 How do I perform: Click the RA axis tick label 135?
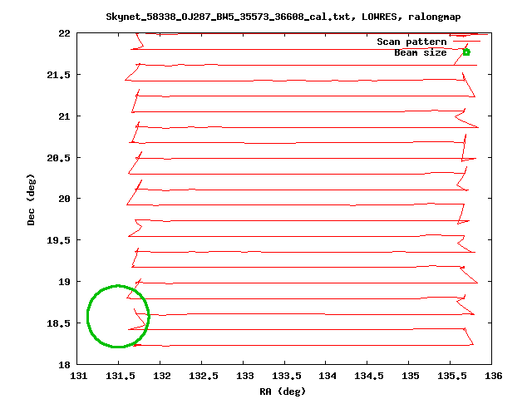coord(410,376)
